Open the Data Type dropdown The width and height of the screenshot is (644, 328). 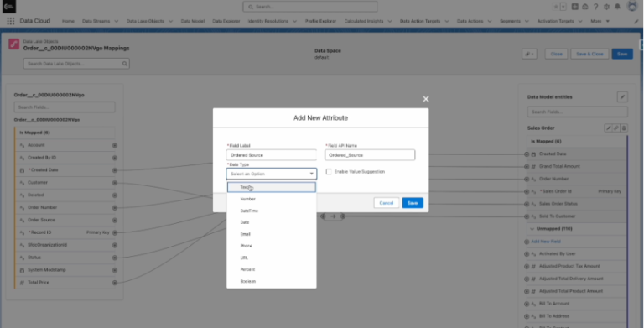tap(272, 174)
